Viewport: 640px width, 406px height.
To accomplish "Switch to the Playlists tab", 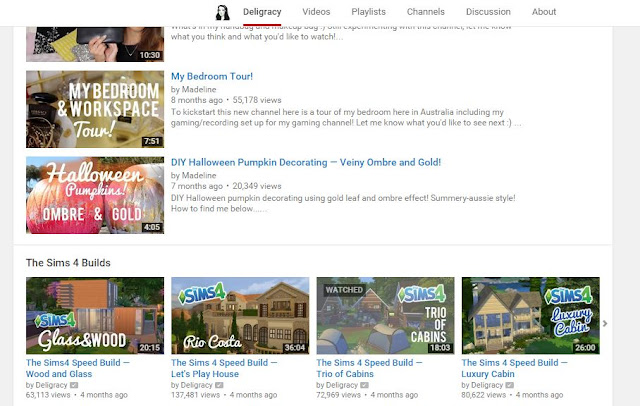I will point(368,12).
